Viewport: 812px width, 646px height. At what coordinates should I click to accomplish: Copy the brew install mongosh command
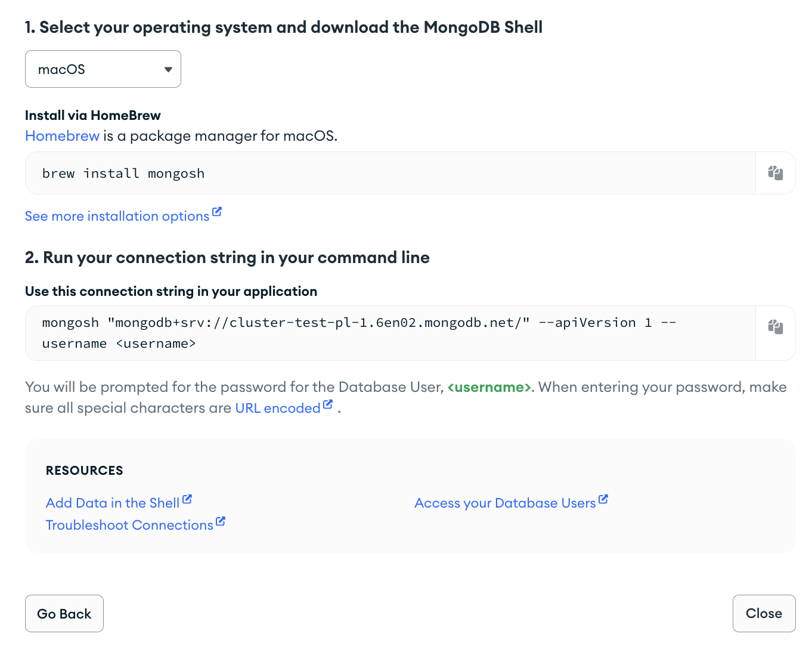(775, 173)
